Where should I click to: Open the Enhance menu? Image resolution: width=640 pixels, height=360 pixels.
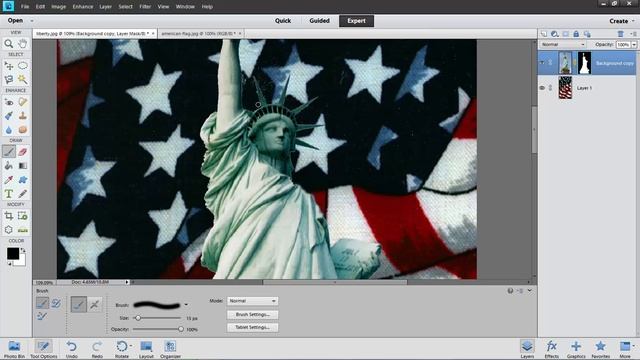(82, 7)
